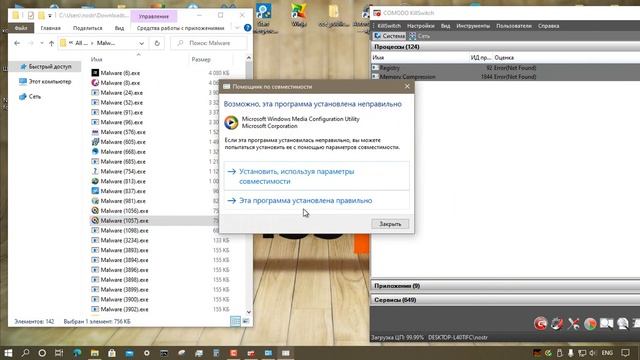
Task: Select file Malware (24).exe
Action: click(122, 93)
